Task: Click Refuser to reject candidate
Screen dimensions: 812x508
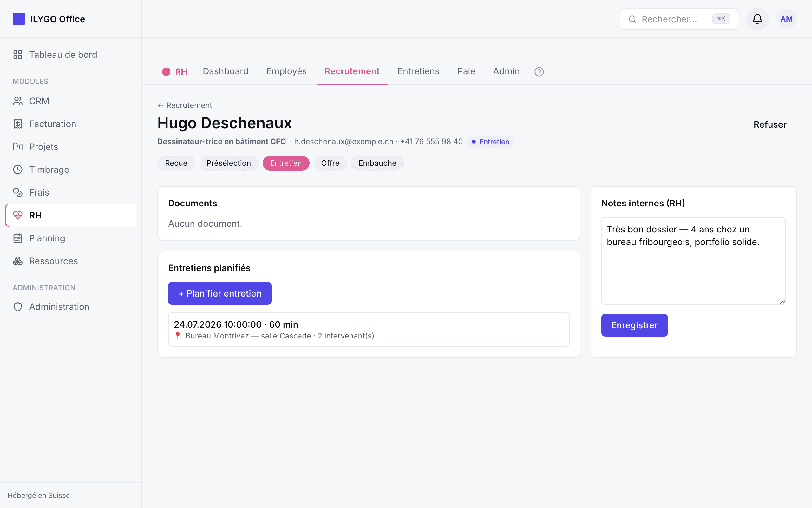Action: point(770,125)
